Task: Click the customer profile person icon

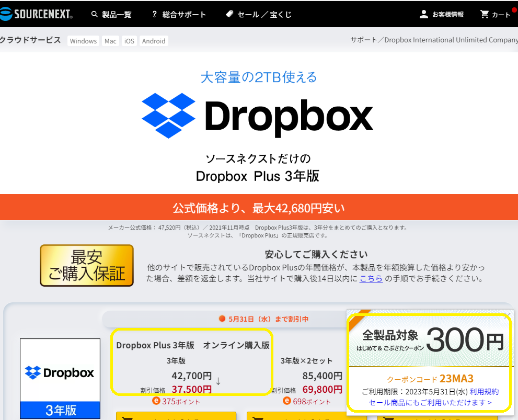Action: [423, 14]
